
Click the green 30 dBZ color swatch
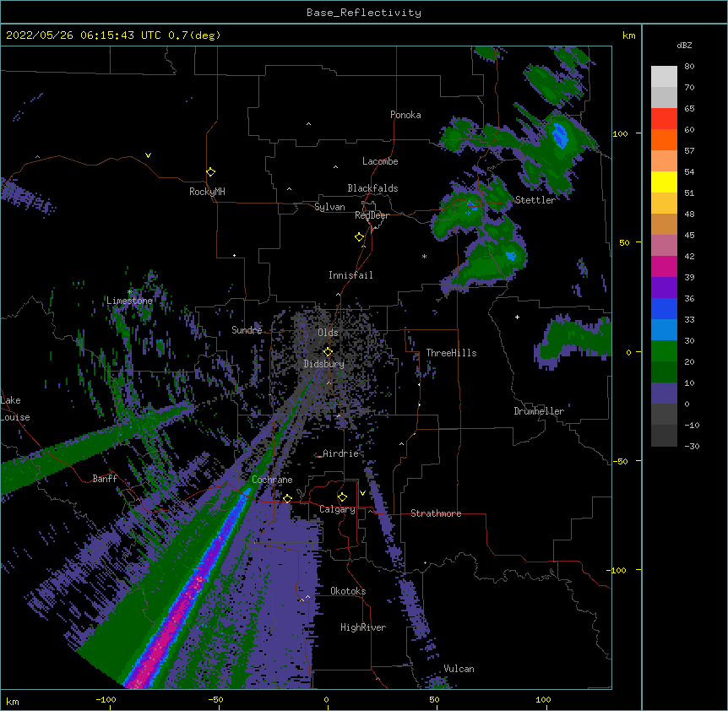coord(664,351)
